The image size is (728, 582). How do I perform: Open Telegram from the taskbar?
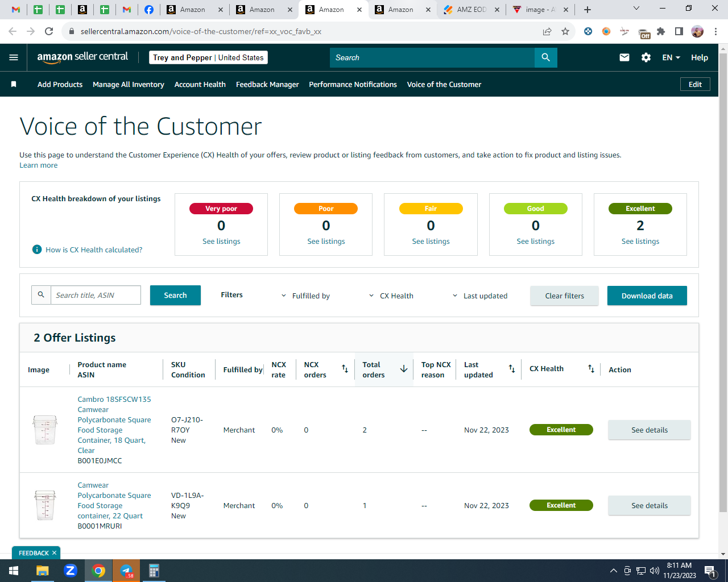126,571
